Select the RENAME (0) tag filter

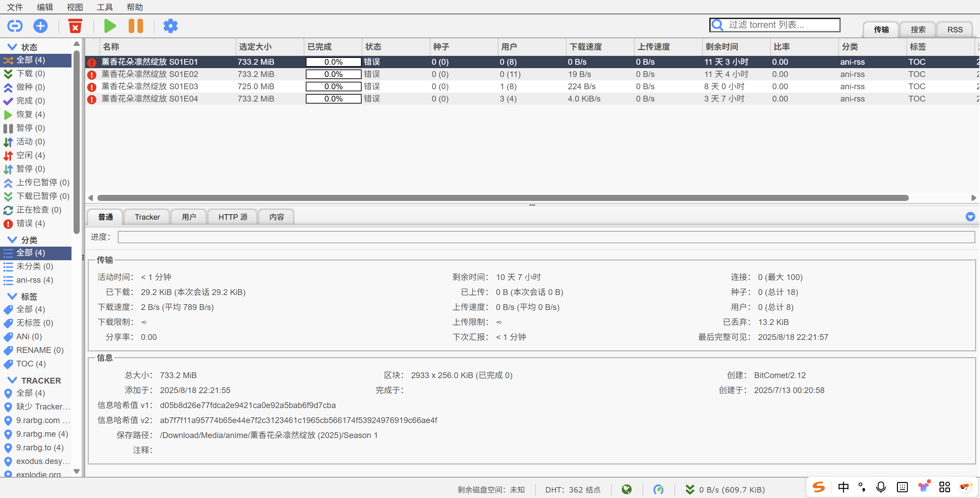click(x=36, y=350)
